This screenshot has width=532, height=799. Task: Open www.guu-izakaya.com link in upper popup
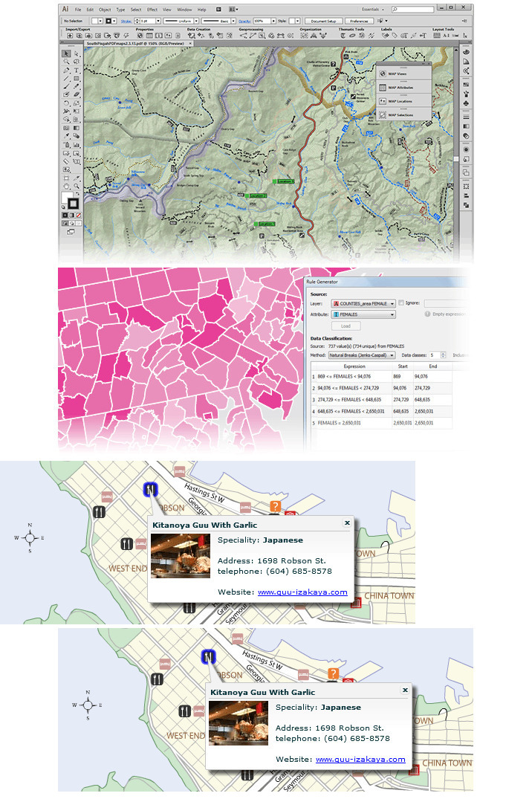pyautogui.click(x=302, y=592)
